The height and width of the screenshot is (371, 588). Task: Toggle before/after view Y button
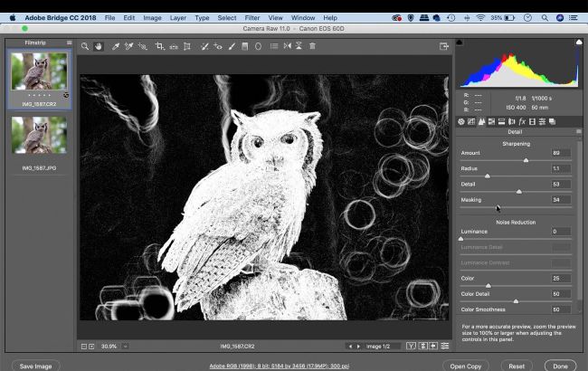pyautogui.click(x=411, y=346)
